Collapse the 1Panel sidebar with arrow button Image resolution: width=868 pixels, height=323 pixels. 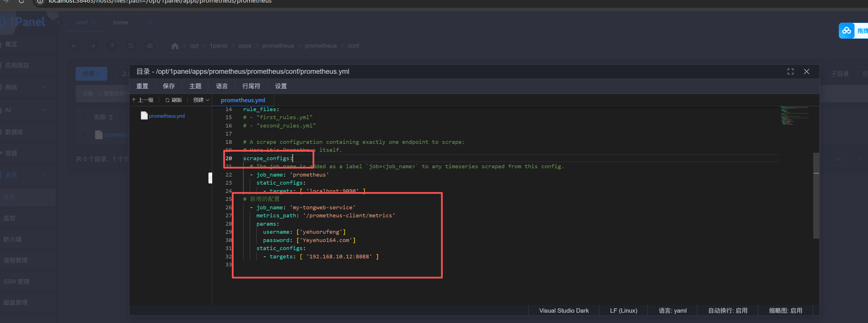point(58,23)
